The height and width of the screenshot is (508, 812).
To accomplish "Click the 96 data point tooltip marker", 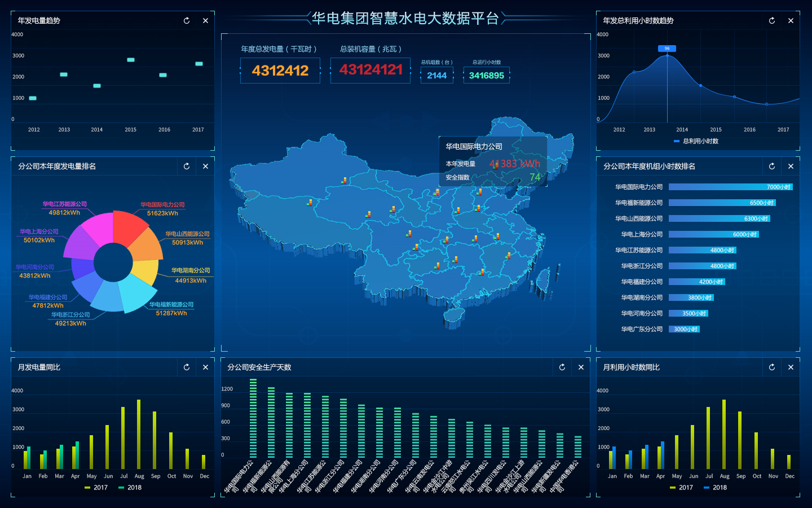I will click(667, 49).
